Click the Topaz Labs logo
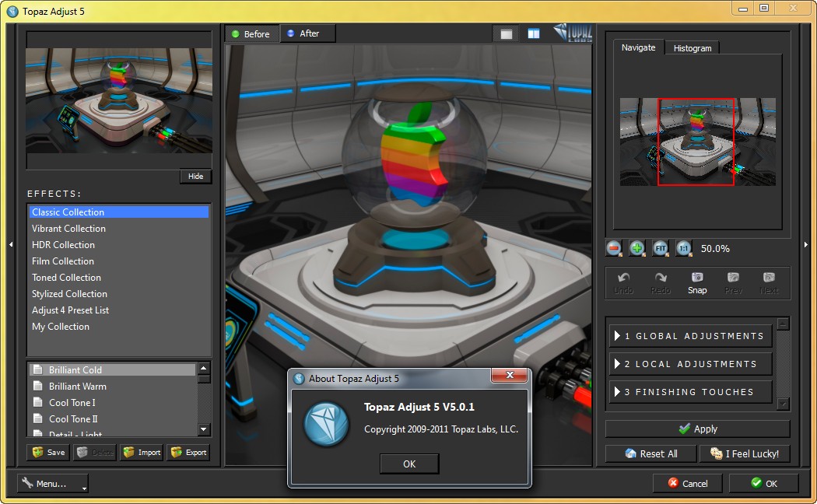817x504 pixels. coord(573,33)
